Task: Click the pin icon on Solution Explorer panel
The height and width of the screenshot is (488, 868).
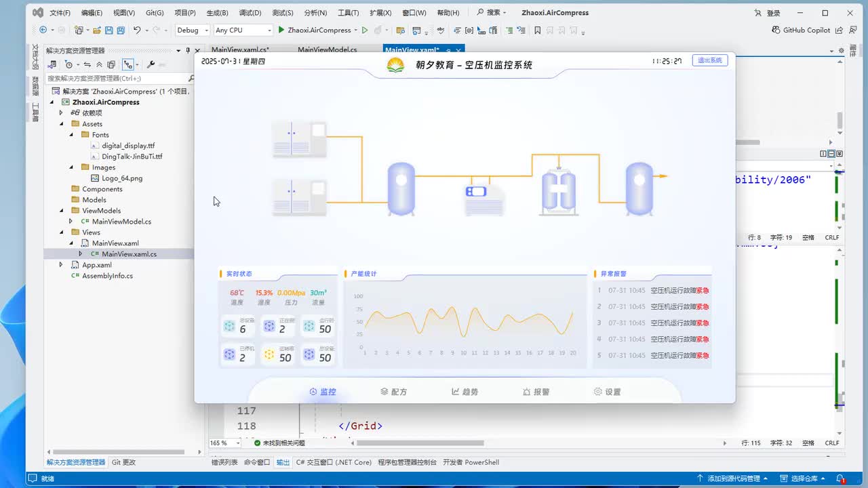Action: pos(188,50)
